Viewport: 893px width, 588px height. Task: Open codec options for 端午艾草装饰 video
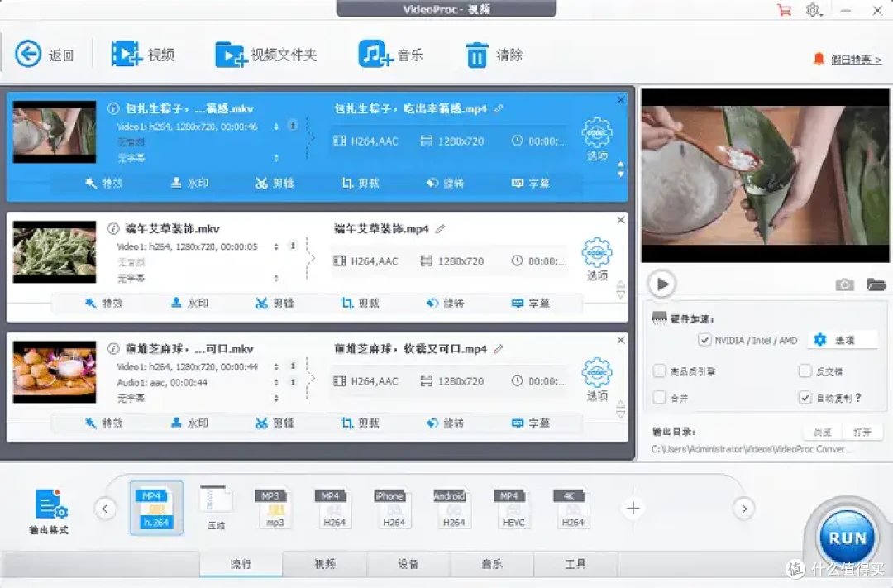click(597, 259)
